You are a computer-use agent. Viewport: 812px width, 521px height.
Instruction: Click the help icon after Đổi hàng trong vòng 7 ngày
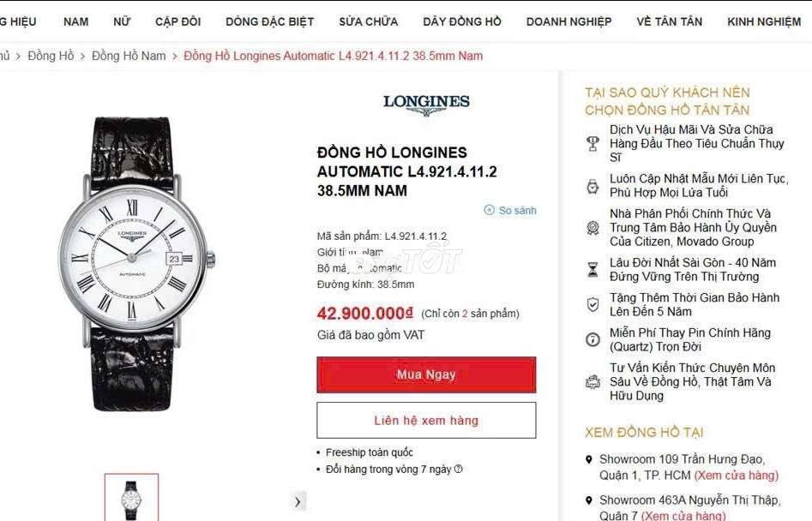pyautogui.click(x=458, y=470)
